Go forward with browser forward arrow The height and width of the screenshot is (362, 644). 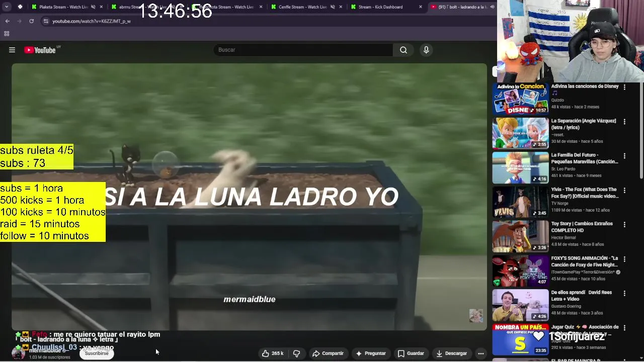[x=19, y=21]
